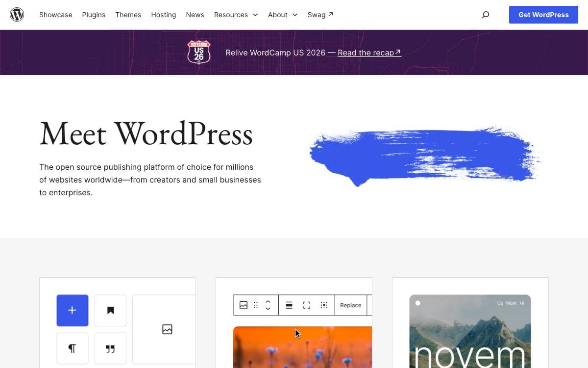Viewport: 588px width, 368px height.
Task: Click the drag handle dots icon
Action: [x=255, y=305]
